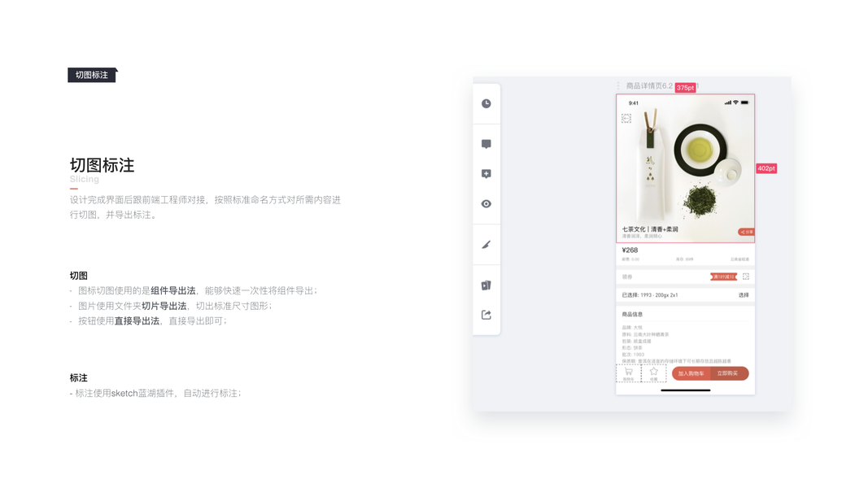Click the artboard title 商品详情页6.2
Image resolution: width=868 pixels, height=488 pixels.
click(x=649, y=85)
